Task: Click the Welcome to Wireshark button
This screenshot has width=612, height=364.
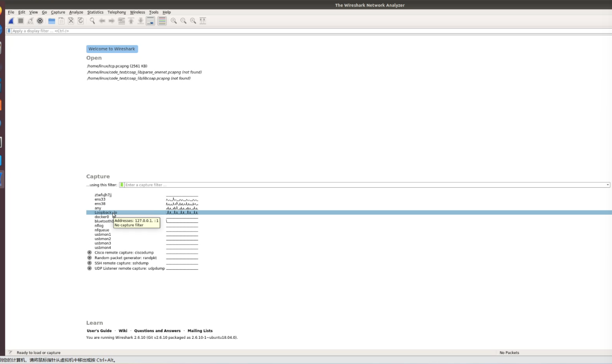Action: point(112,49)
